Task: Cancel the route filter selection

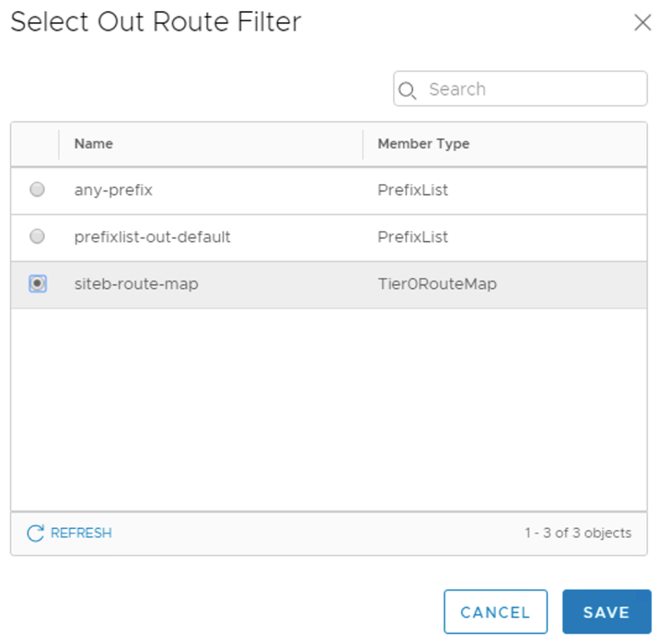Action: coord(495,612)
